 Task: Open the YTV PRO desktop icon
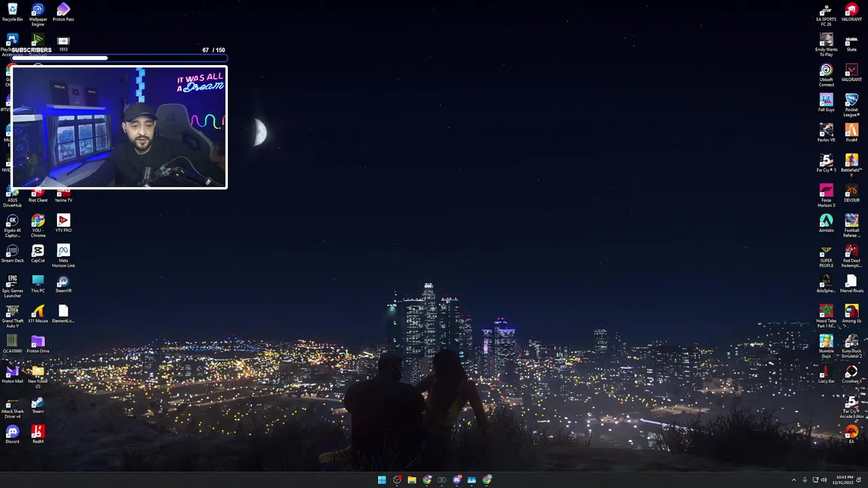(63, 224)
